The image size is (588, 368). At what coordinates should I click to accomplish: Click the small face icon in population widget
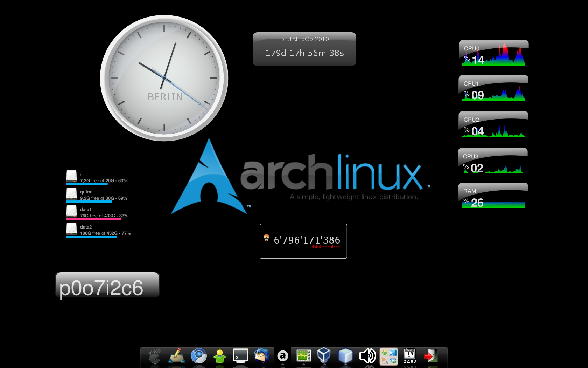click(266, 238)
